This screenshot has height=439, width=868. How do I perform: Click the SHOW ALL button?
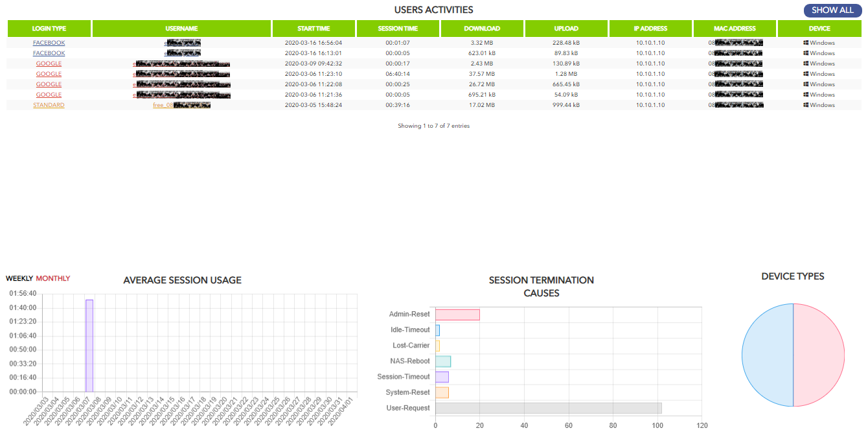[832, 10]
